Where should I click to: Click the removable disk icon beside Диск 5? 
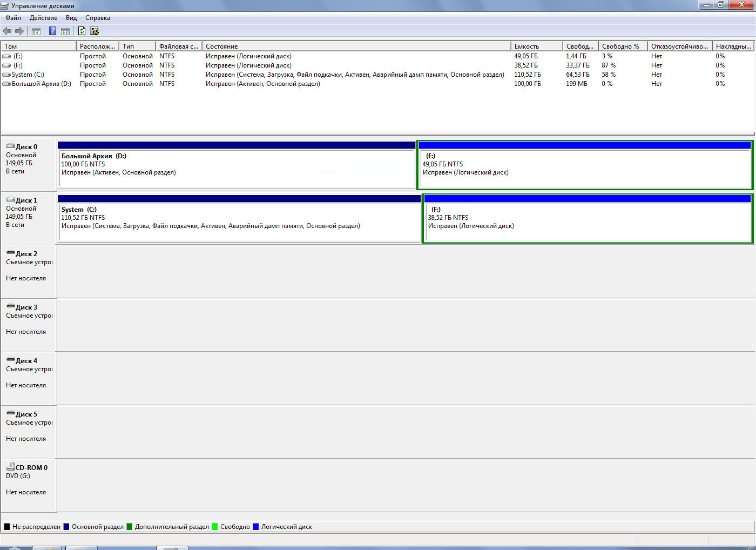pos(10,414)
